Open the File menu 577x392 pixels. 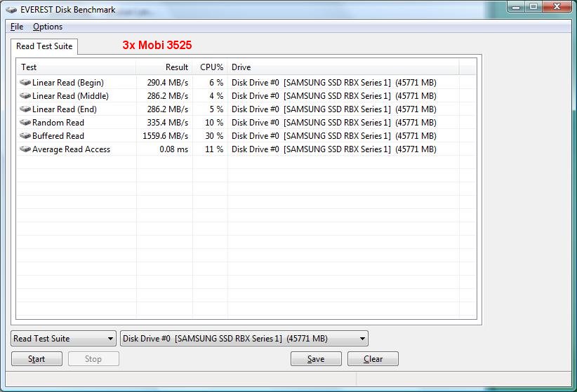17,27
